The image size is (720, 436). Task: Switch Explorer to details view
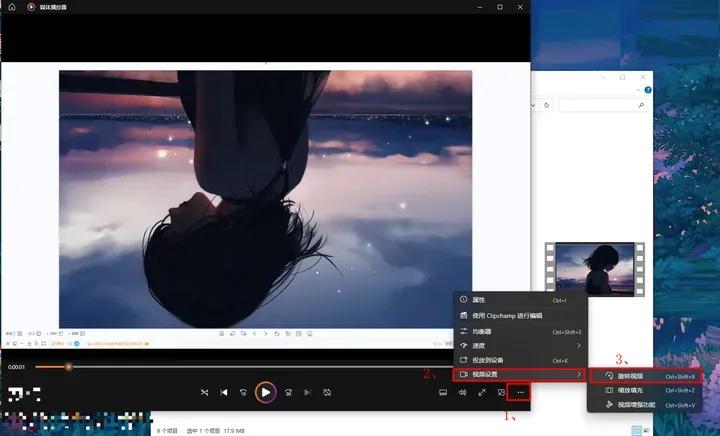(636, 430)
